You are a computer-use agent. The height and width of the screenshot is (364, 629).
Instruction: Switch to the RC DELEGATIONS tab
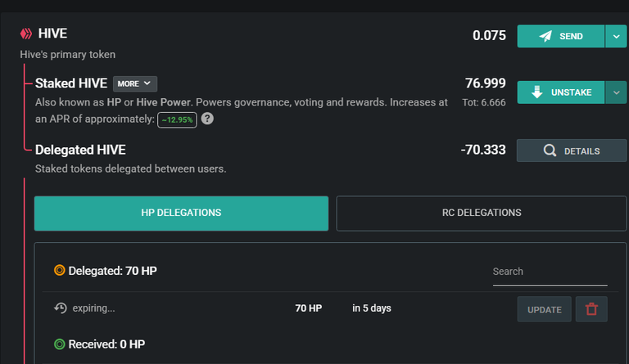tap(482, 213)
